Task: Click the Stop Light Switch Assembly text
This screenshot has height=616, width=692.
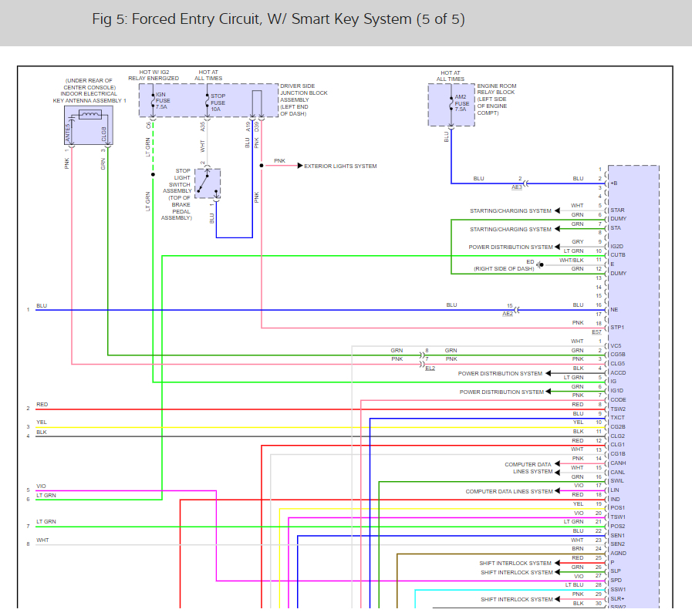Action: 176,194
